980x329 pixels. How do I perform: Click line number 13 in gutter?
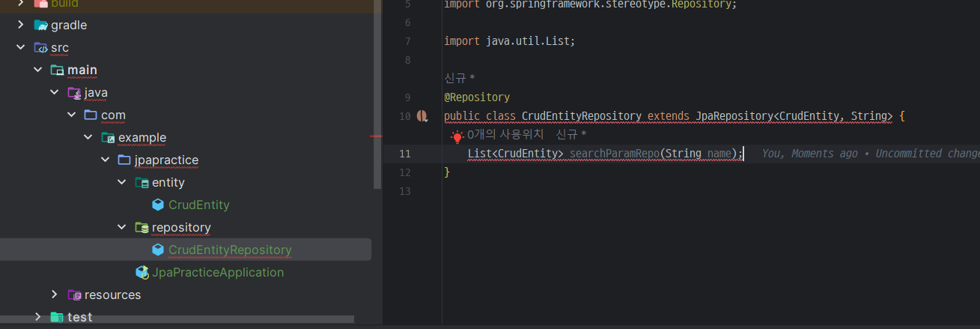tap(405, 191)
